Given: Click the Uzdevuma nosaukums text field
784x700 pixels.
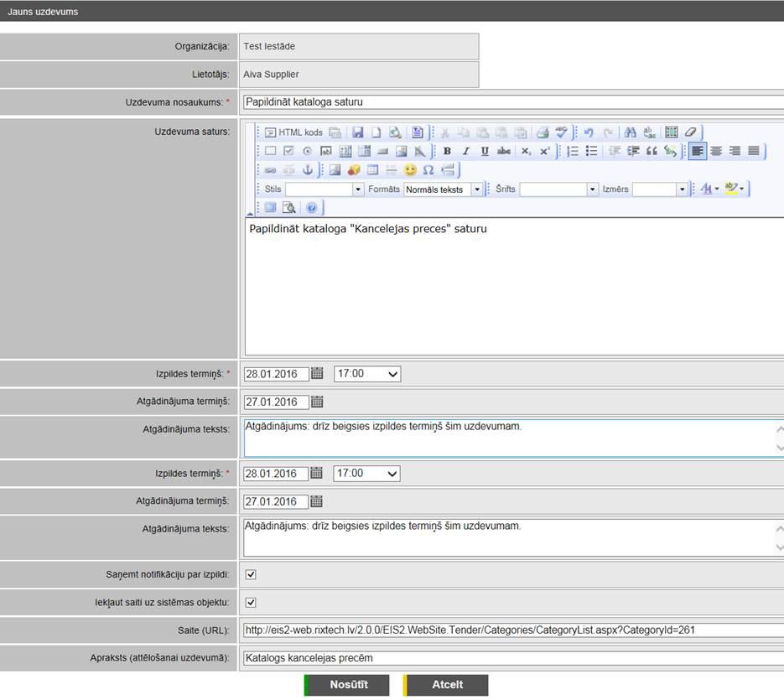Looking at the screenshot, I should point(511,102).
